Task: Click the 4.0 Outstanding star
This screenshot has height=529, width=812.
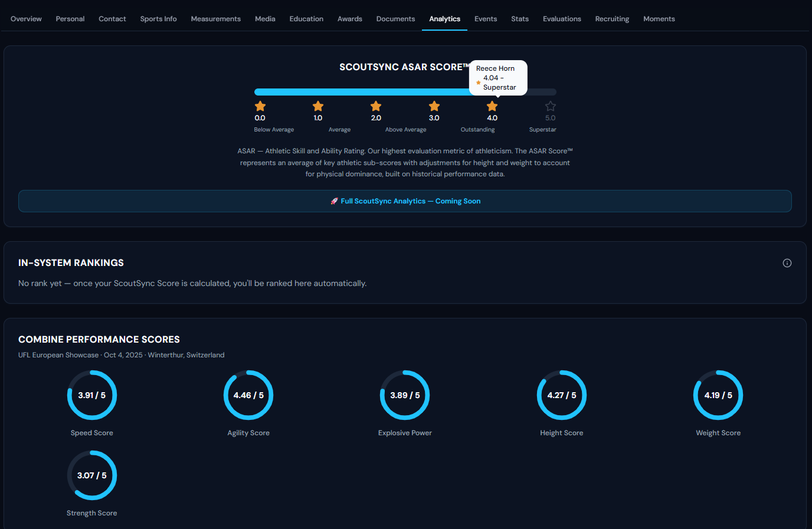Action: [x=492, y=106]
